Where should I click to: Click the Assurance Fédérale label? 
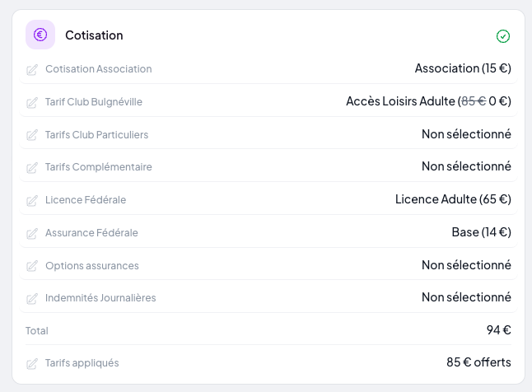[x=91, y=233]
